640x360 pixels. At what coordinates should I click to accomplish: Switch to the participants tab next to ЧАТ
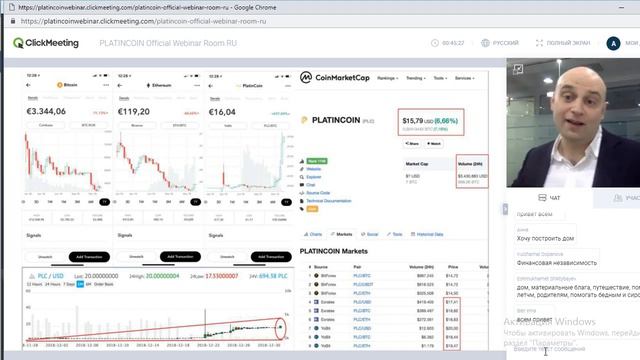[x=617, y=198]
